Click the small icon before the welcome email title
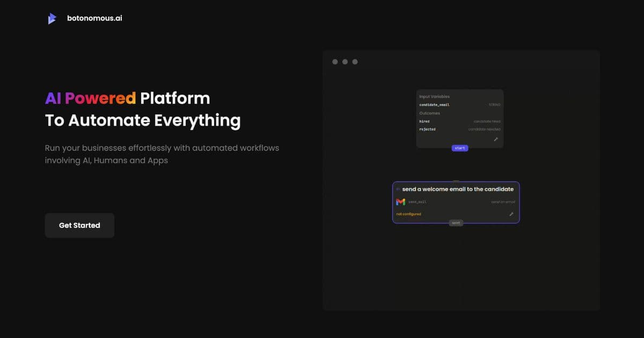This screenshot has height=338, width=644. point(398,189)
